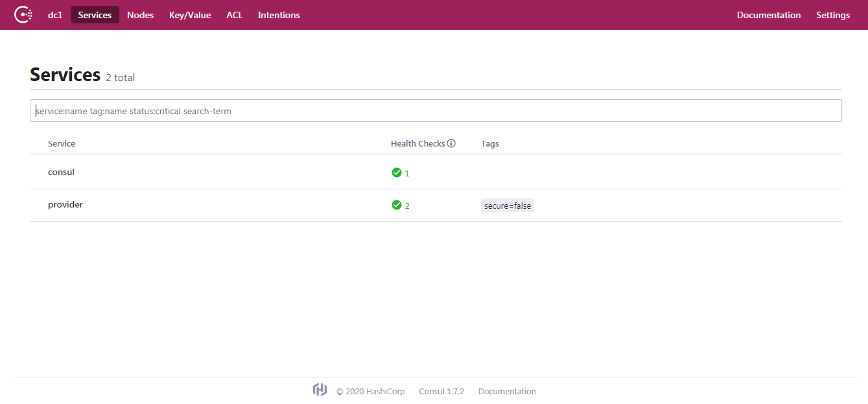Click the health check count 2 for provider
The image size is (868, 404).
(407, 206)
